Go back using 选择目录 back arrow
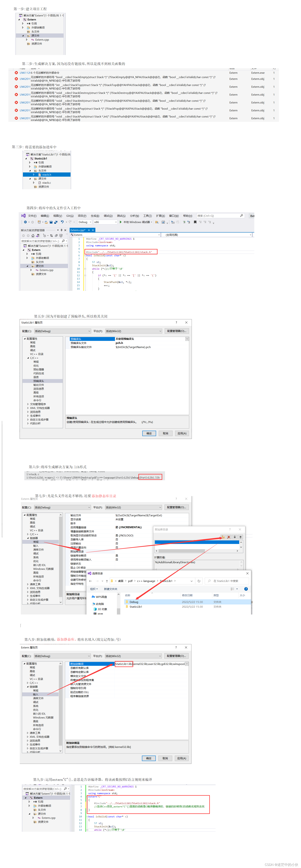Screen dimensions: 301x868 [x=90, y=581]
